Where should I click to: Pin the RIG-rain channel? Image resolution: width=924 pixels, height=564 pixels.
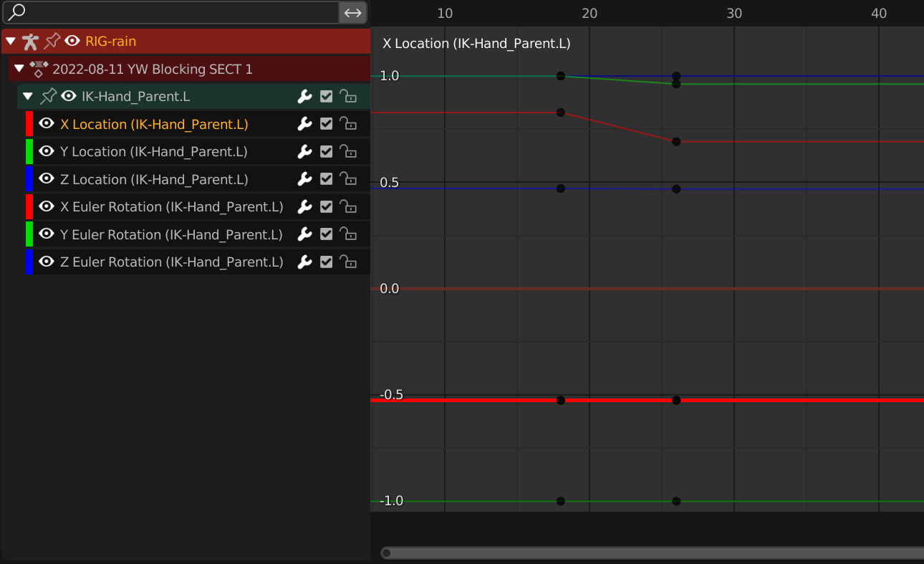(x=52, y=41)
